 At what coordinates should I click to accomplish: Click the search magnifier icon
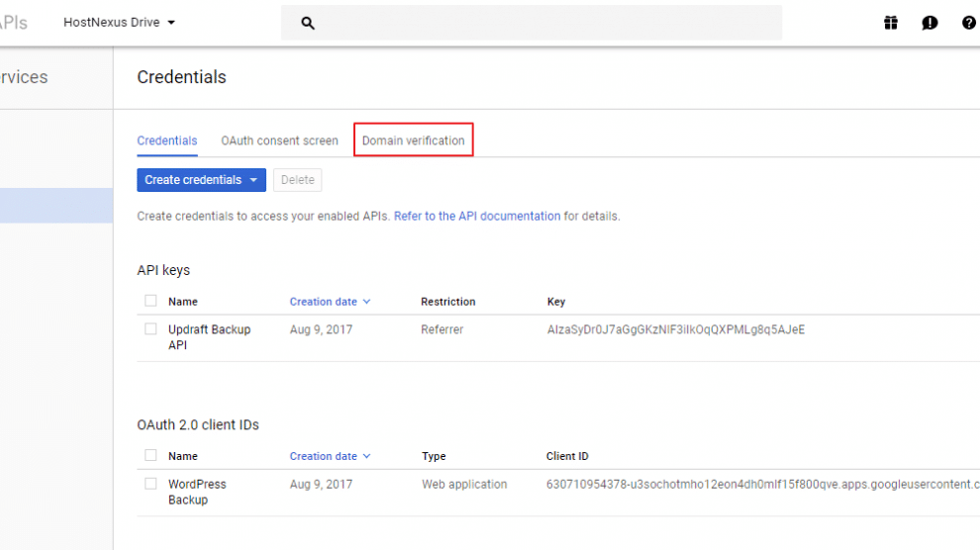pos(308,23)
